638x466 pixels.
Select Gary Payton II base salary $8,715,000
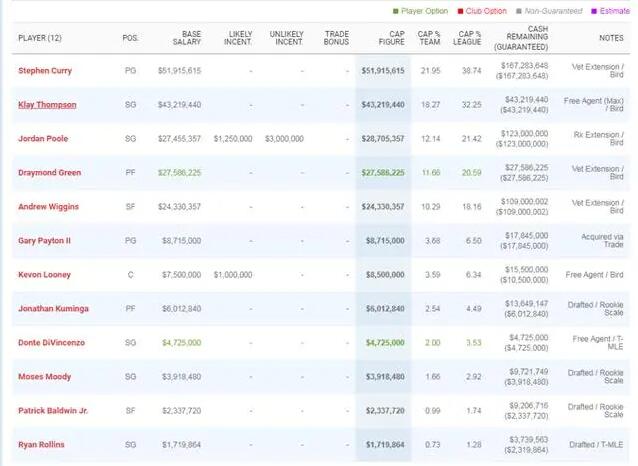point(181,241)
